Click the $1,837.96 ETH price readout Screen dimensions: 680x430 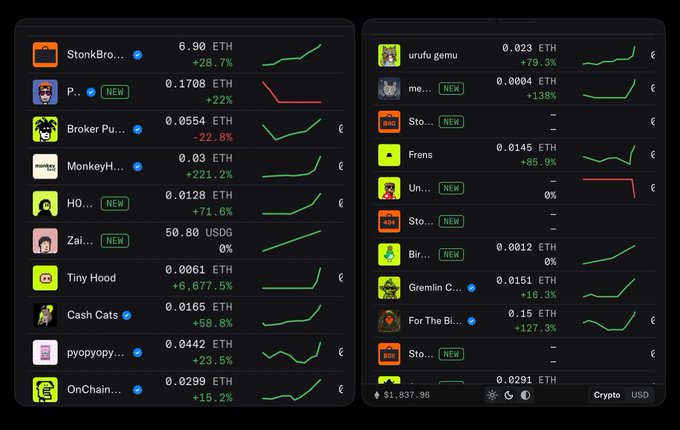406,395
